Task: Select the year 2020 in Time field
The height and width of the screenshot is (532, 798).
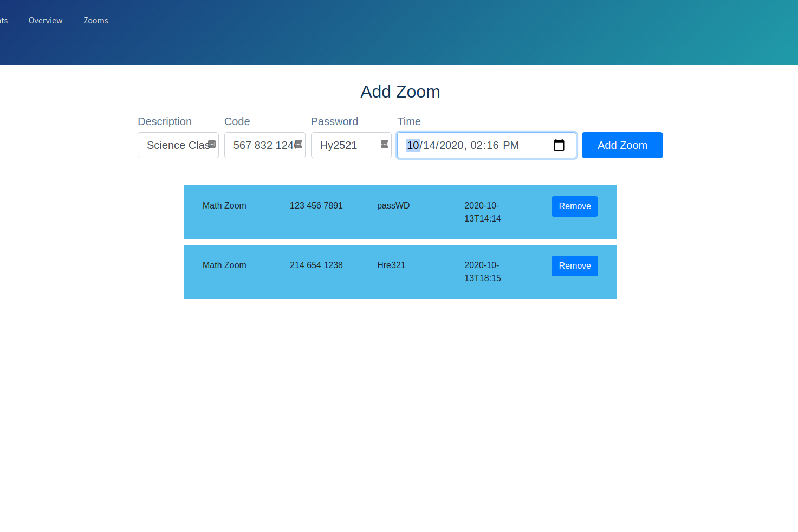Action: click(451, 145)
